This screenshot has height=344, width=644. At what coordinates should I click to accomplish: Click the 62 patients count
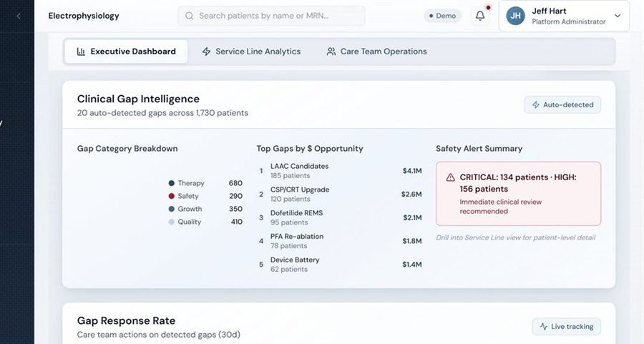pyautogui.click(x=289, y=270)
